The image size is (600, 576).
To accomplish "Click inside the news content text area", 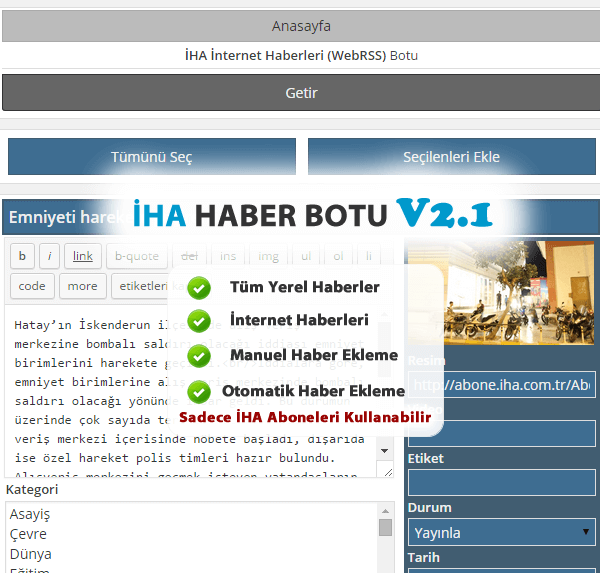I will [191, 390].
